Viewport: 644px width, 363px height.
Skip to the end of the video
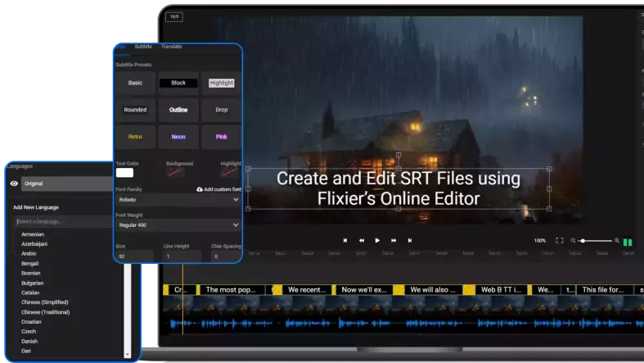click(x=409, y=241)
